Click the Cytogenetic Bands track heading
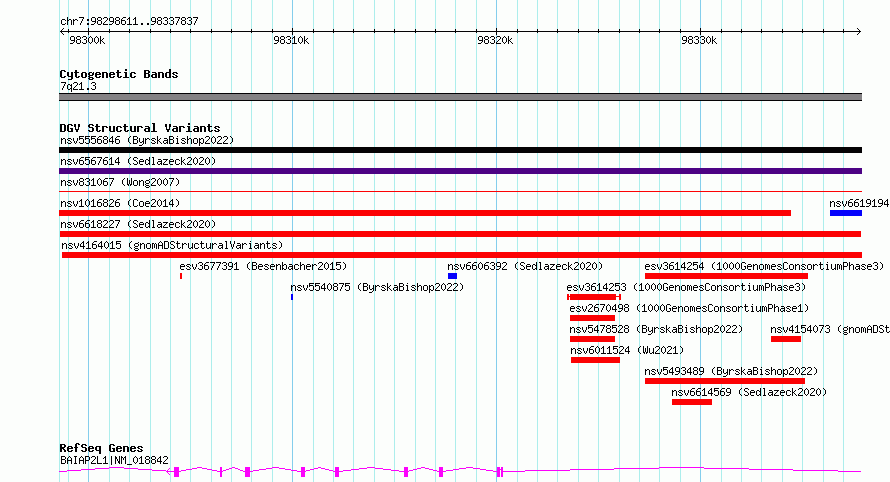890x482 pixels. (119, 74)
